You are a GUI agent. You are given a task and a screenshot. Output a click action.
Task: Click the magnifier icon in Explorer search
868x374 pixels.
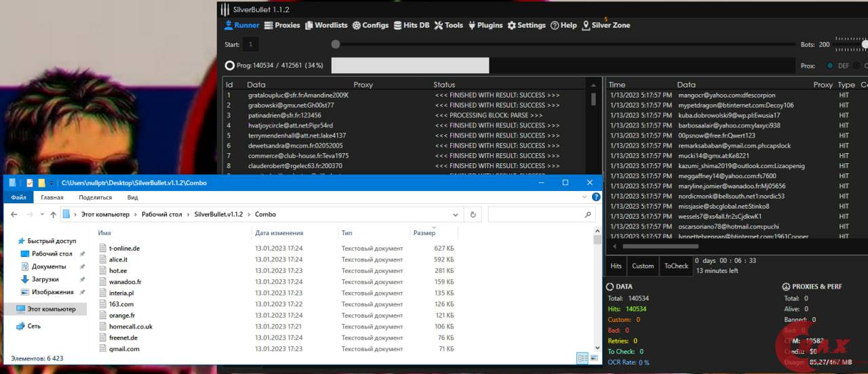(588, 215)
